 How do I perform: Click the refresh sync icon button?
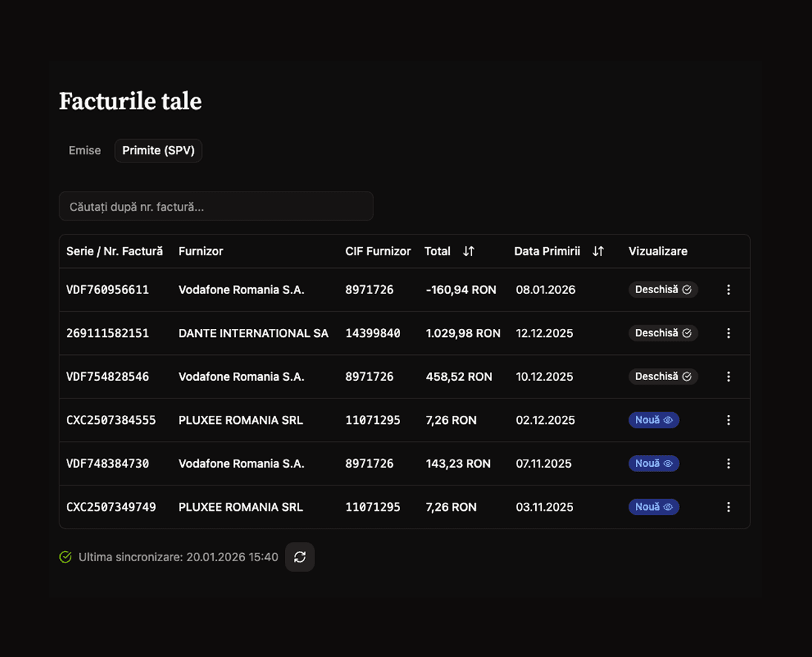pyautogui.click(x=300, y=557)
